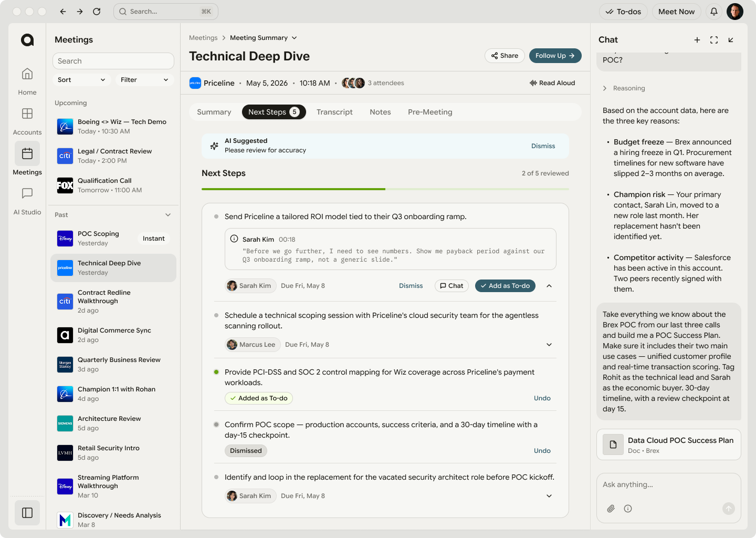Send the chat message with arrow button
This screenshot has height=538, width=756.
[729, 509]
